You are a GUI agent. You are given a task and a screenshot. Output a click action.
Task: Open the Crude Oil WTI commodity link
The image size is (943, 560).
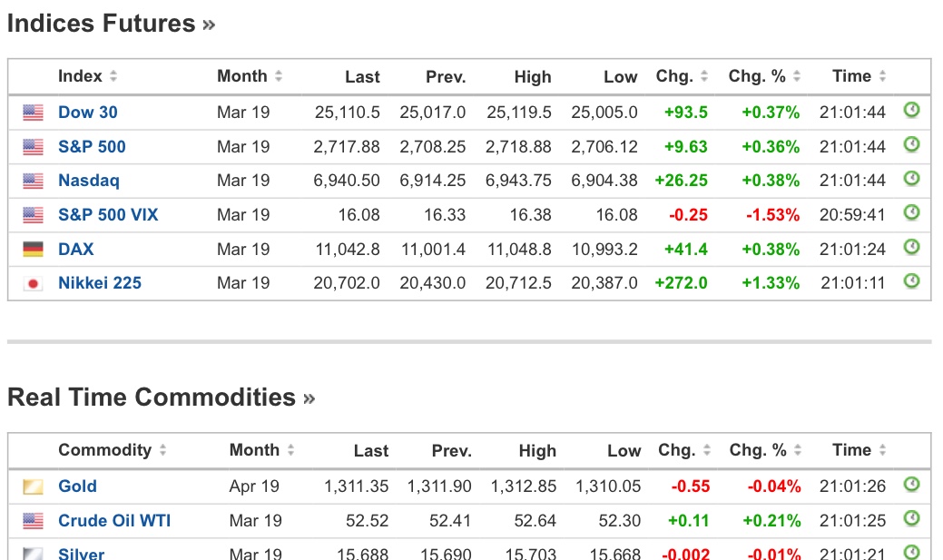[114, 521]
